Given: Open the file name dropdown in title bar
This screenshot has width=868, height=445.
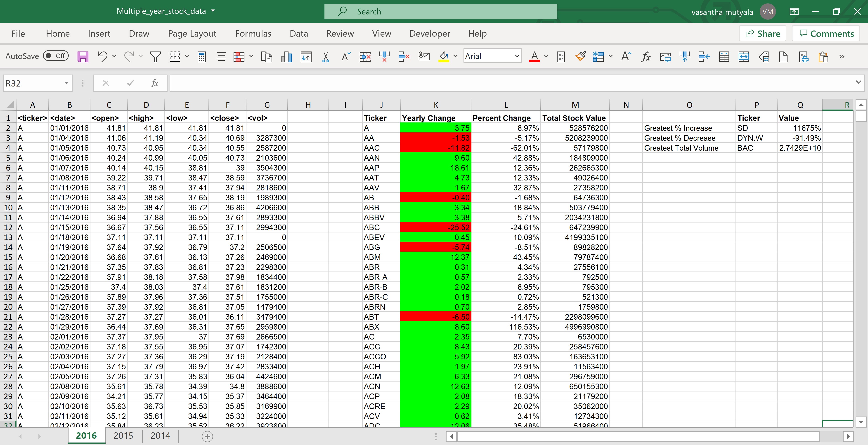Looking at the screenshot, I should pos(213,11).
